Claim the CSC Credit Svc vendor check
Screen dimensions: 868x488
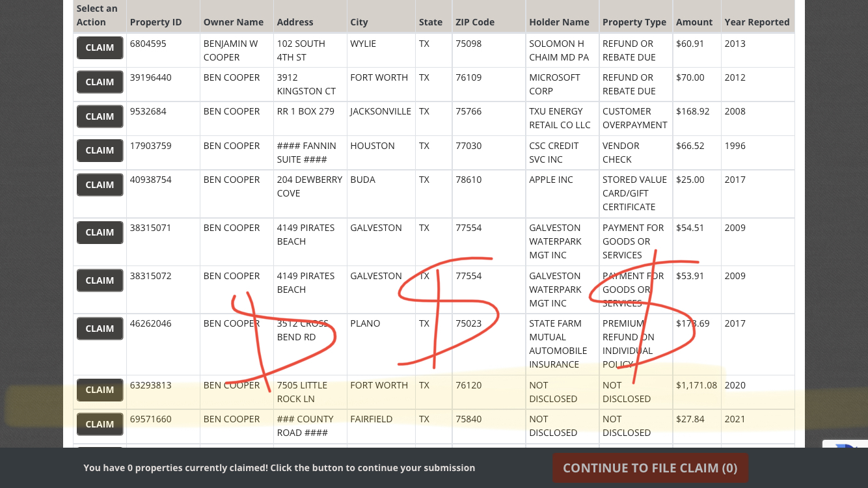pyautogui.click(x=100, y=150)
